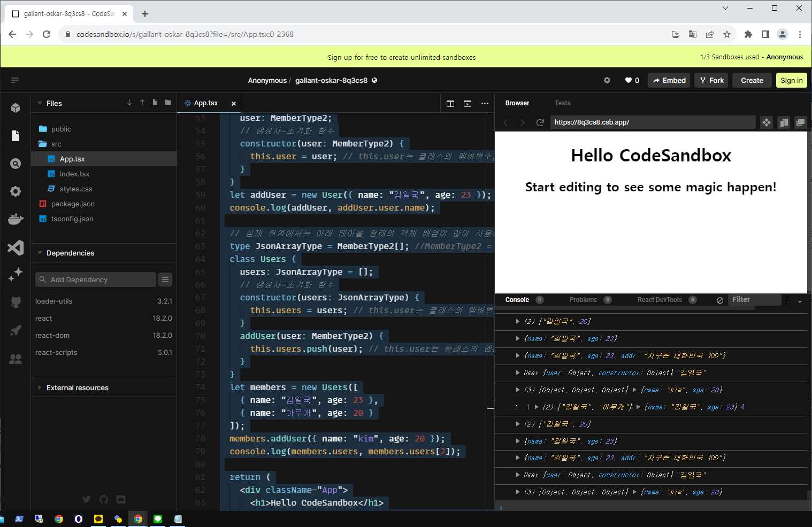Focus the Add Dependency search field

click(x=96, y=280)
